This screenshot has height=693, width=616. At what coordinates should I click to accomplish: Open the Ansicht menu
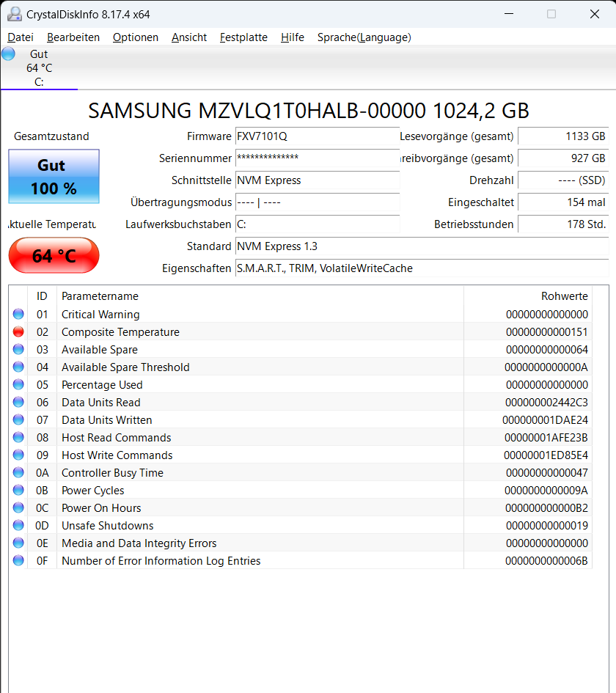click(188, 37)
